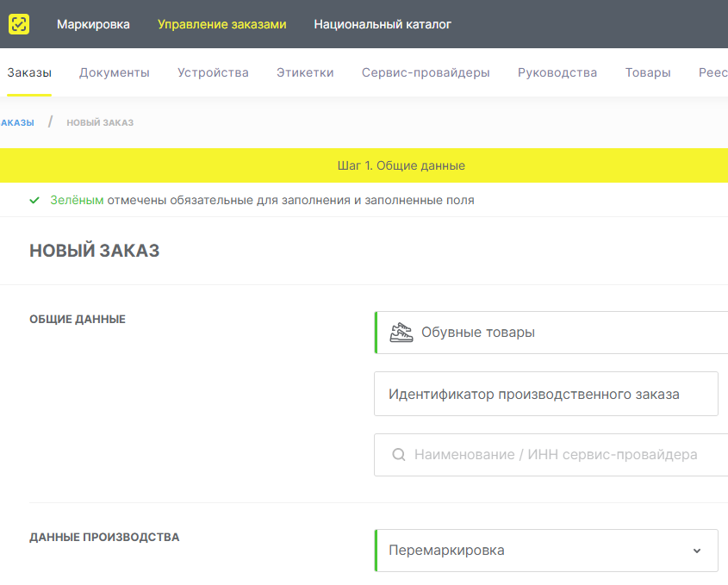The image size is (728, 585).
Task: Expand the Перемаркировка dropdown
Action: [696, 551]
